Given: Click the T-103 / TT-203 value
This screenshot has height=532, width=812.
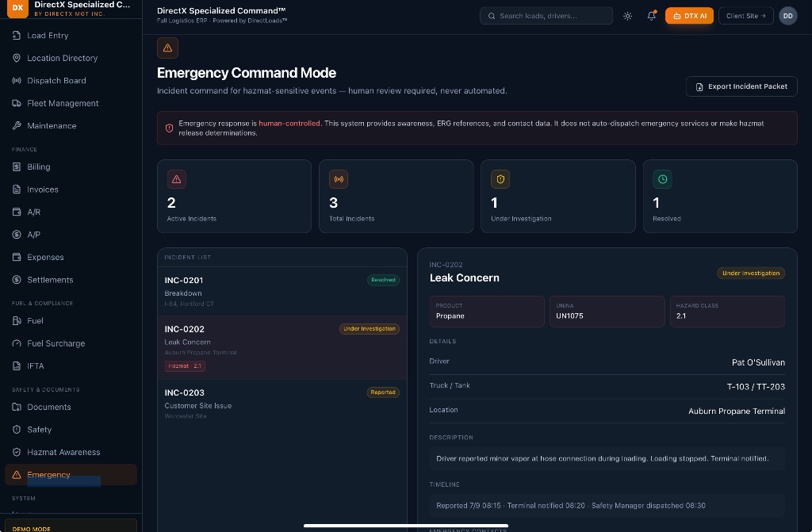Looking at the screenshot, I should tap(756, 387).
